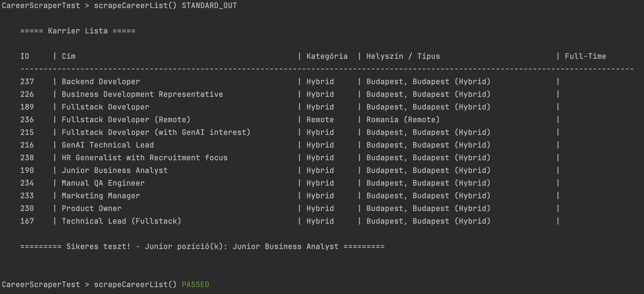Click "Fullstack Developer (Remote)" title text
The image size is (644, 294).
(x=126, y=120)
